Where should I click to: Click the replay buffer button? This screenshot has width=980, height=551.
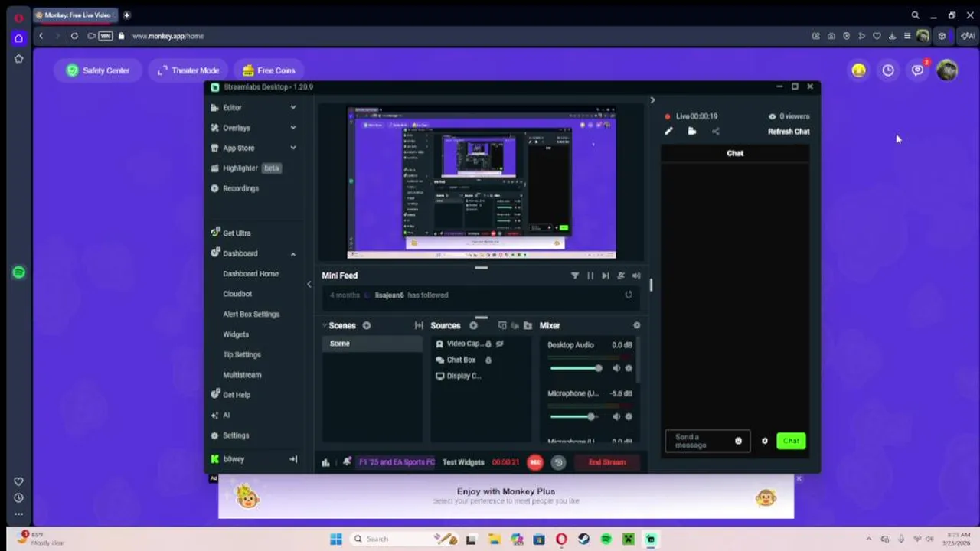click(558, 462)
